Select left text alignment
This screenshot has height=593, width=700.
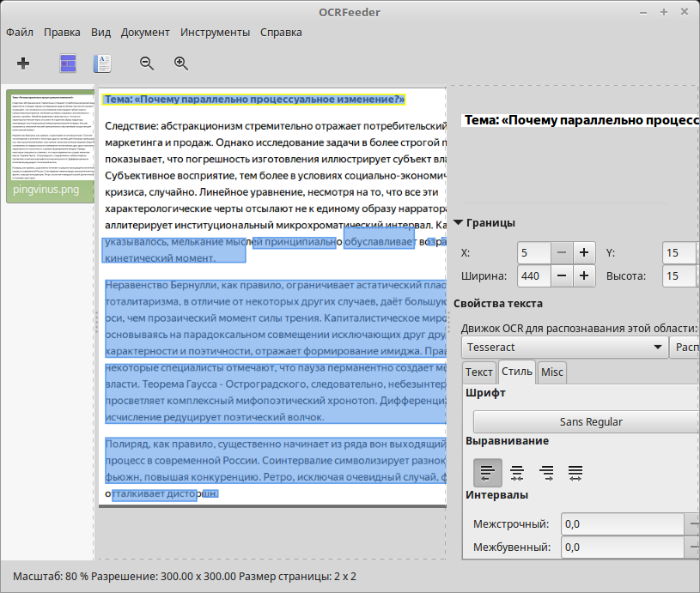(488, 473)
